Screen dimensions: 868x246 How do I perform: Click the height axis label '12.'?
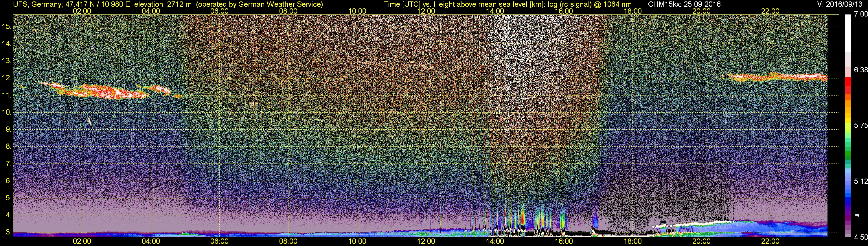click(x=7, y=78)
